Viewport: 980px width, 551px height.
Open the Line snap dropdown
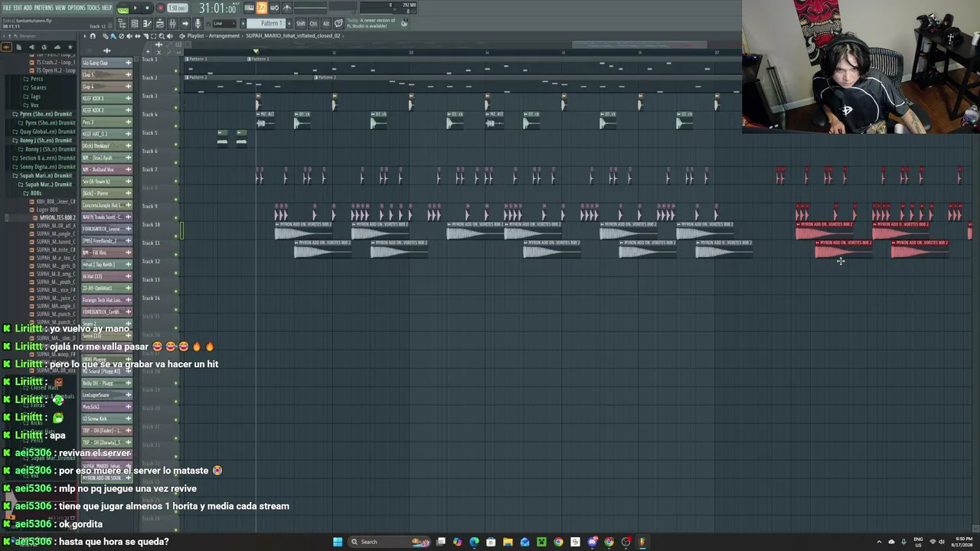(x=223, y=24)
